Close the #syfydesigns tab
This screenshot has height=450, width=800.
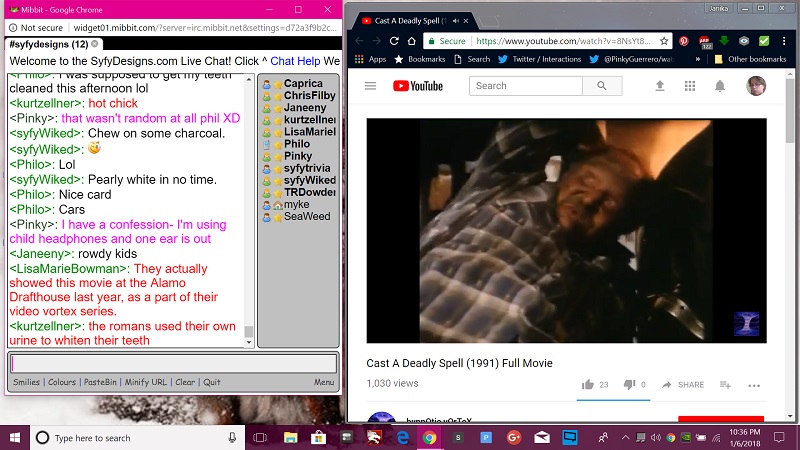(x=95, y=44)
